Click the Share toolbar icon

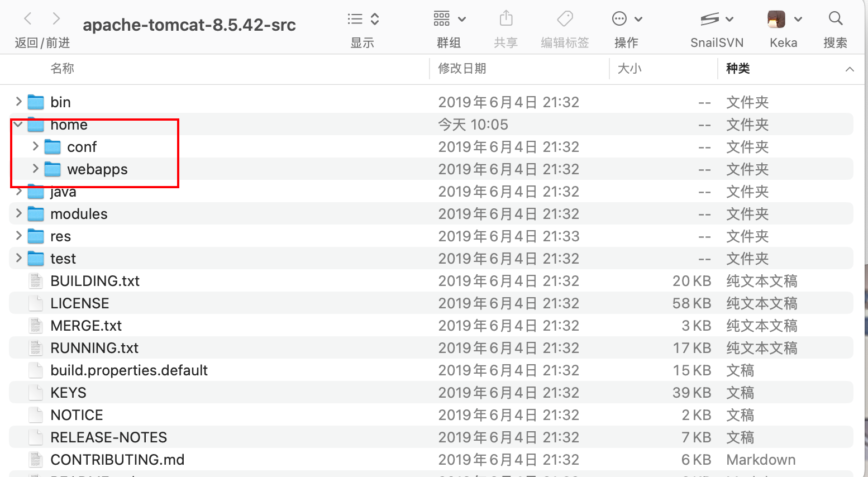[506, 19]
